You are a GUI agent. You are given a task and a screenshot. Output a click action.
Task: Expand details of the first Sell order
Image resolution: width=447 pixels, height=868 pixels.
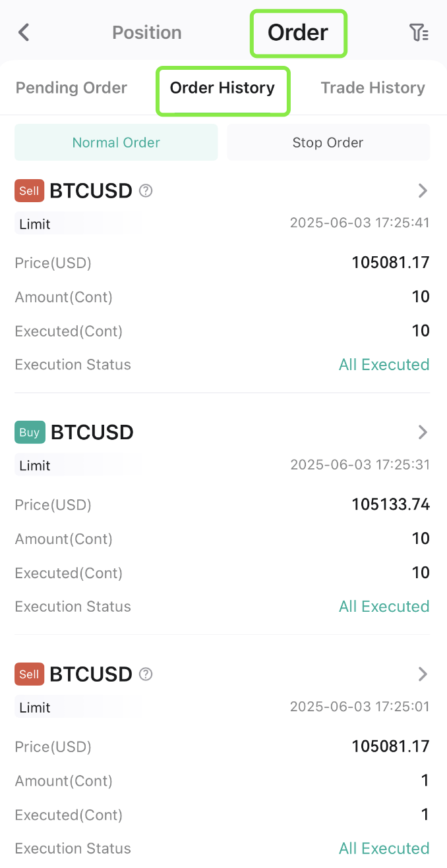(423, 191)
